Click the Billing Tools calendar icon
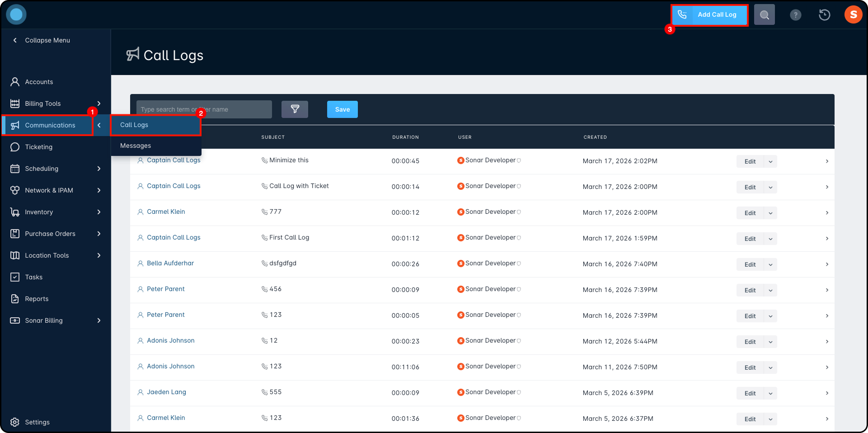The image size is (868, 433). [x=15, y=104]
